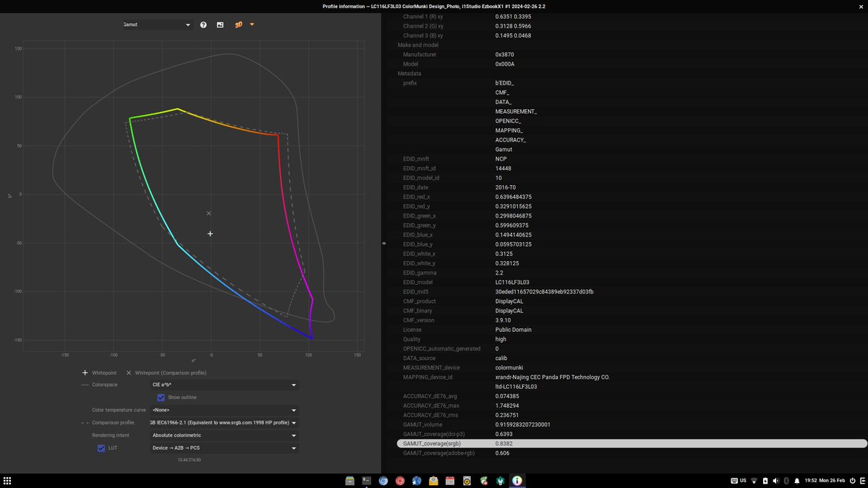This screenshot has width=868, height=488.
Task: Open the Rendering intent dropdown
Action: 224,436
